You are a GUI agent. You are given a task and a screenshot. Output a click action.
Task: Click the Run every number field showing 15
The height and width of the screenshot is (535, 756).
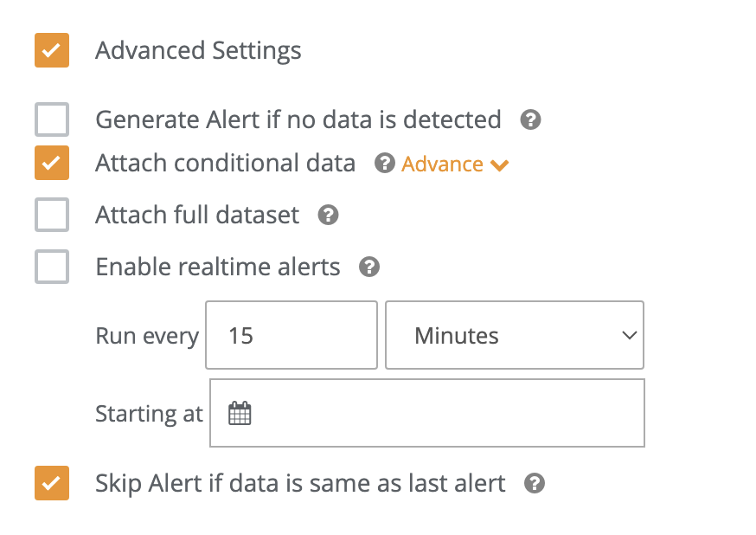pyautogui.click(x=291, y=335)
